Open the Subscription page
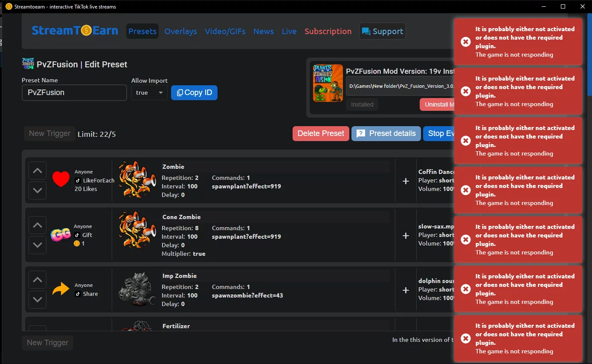Viewport: 592px width, 364px height. click(328, 31)
